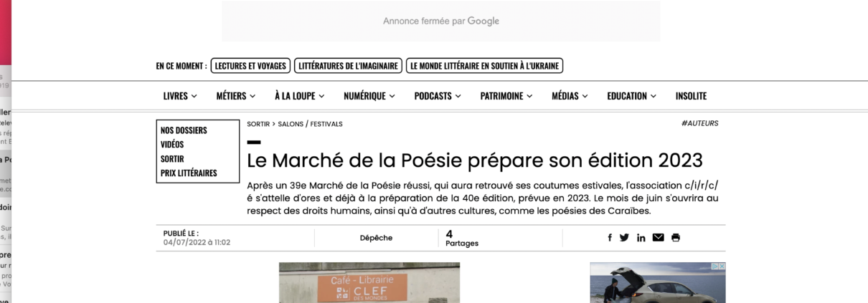This screenshot has height=303, width=868.
Task: Send the article by email icon
Action: pyautogui.click(x=658, y=238)
